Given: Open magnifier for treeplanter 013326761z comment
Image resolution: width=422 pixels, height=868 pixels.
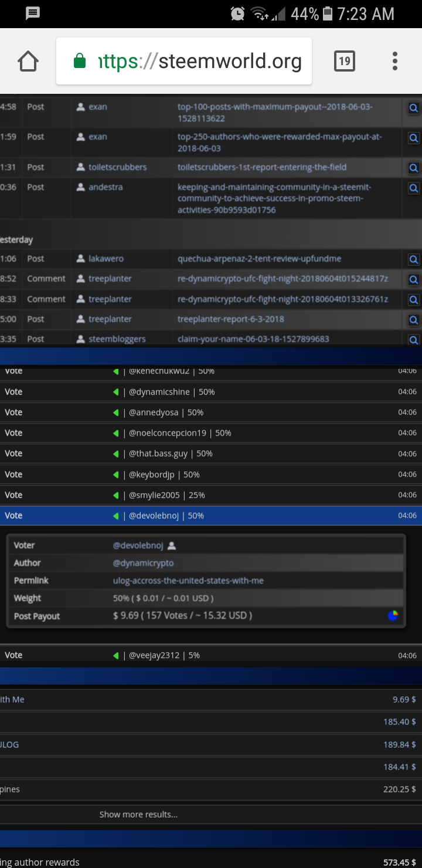Looking at the screenshot, I should (414, 300).
